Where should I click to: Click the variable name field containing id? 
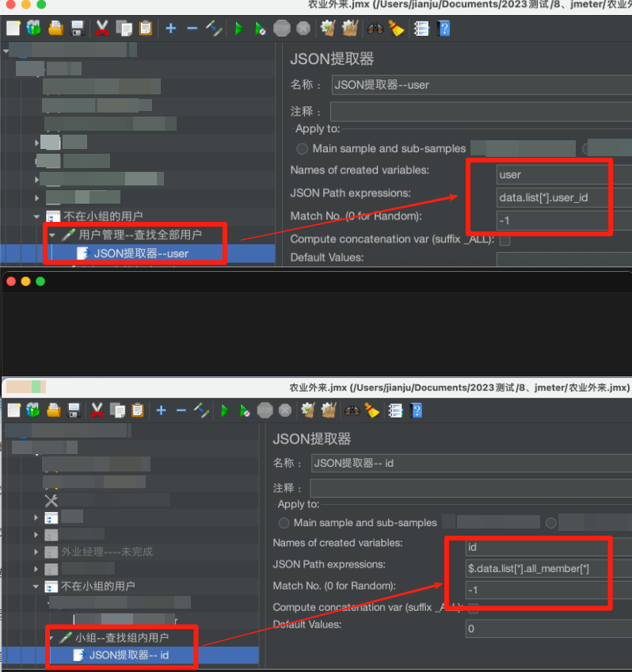click(x=549, y=548)
